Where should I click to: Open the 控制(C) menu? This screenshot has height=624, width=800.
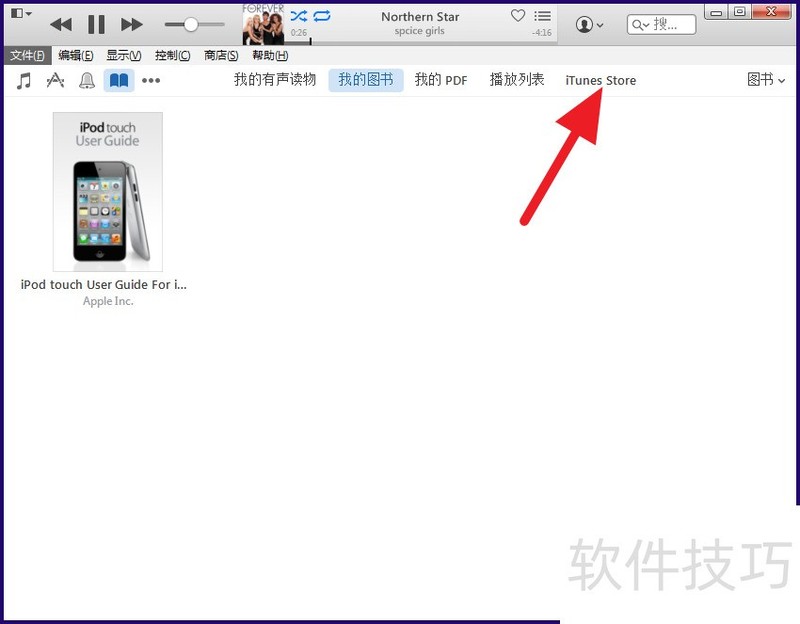point(172,55)
